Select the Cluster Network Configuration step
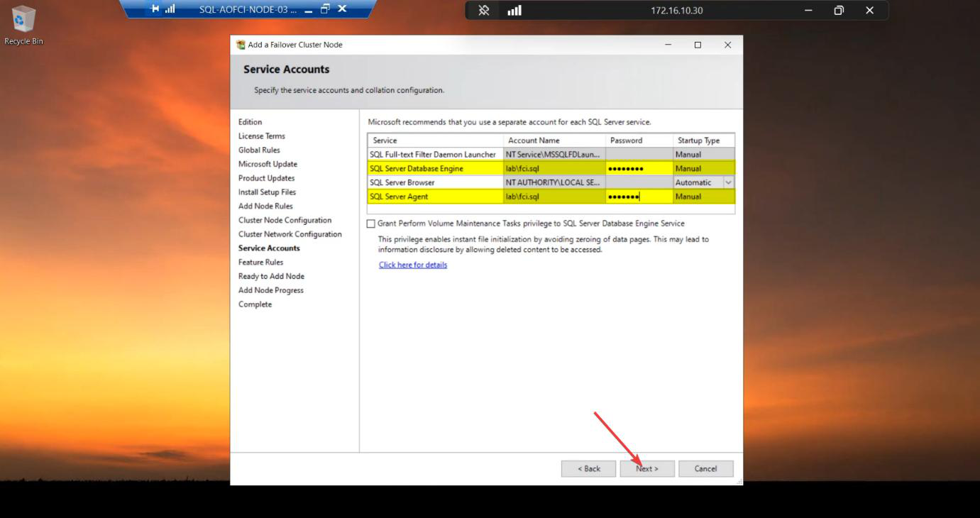The image size is (980, 518). tap(290, 234)
